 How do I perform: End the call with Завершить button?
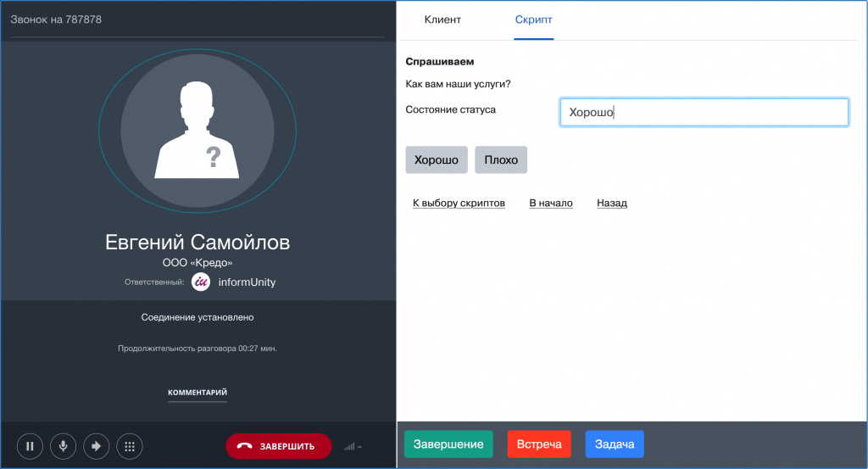278,446
